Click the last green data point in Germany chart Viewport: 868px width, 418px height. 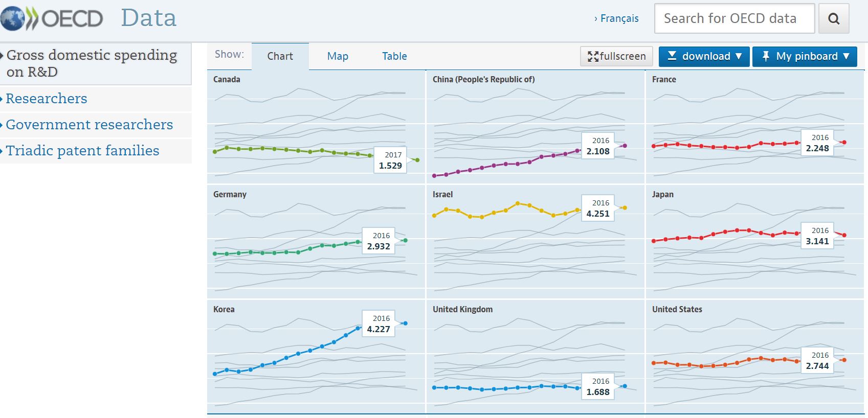405,240
